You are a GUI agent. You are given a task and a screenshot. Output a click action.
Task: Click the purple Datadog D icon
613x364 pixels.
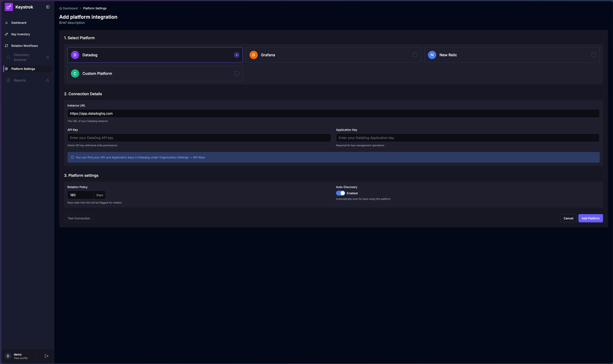75,55
